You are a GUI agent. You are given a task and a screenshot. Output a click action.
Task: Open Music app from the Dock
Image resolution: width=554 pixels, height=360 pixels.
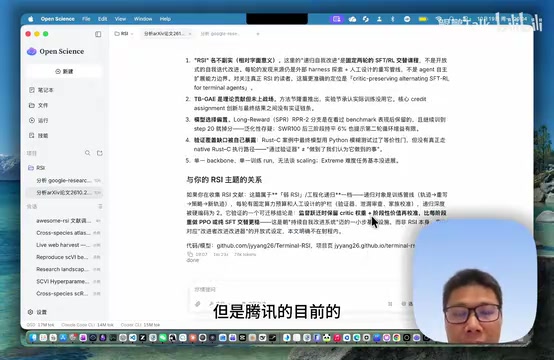(337, 338)
